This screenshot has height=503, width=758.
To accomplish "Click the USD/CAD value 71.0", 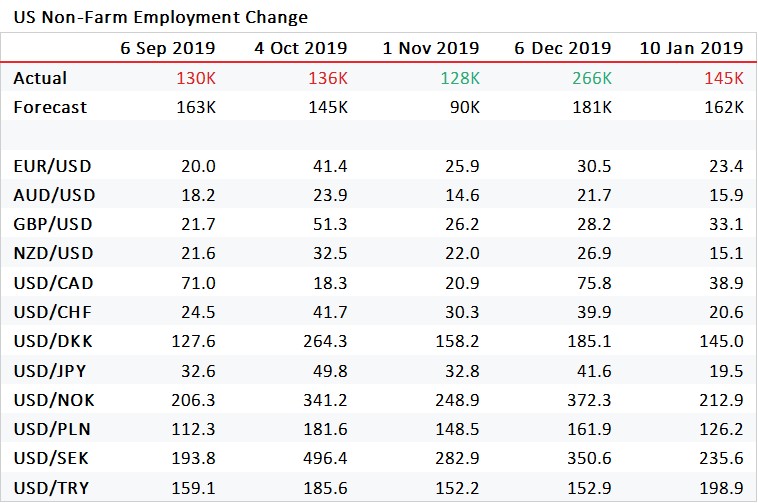I will pos(197,283).
